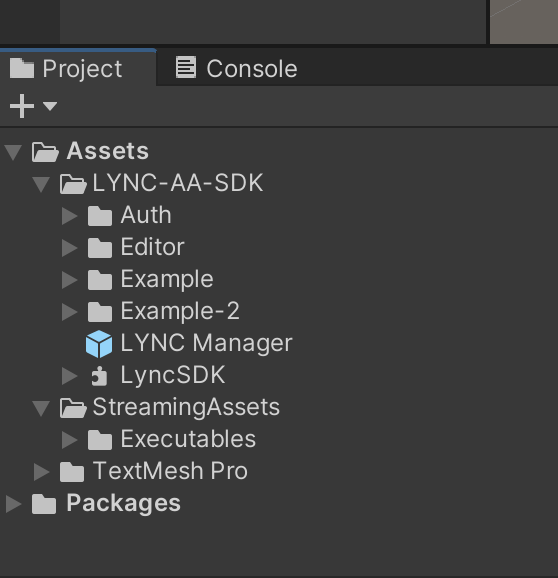Switch to the Project tab
Screen dimensions: 558x578
pos(78,68)
